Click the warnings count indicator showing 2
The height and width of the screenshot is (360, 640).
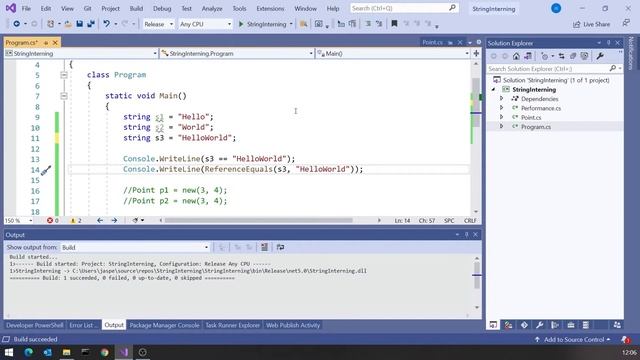76,220
